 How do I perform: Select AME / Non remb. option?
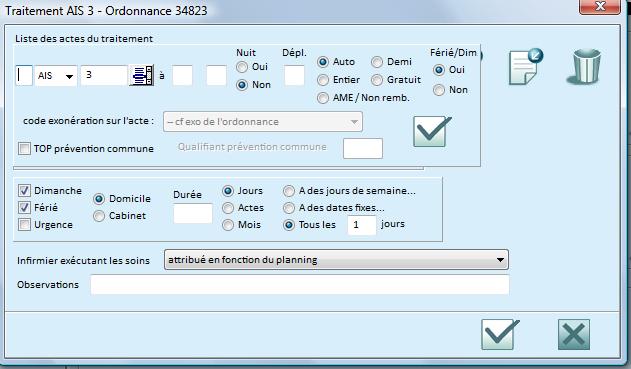[x=323, y=98]
